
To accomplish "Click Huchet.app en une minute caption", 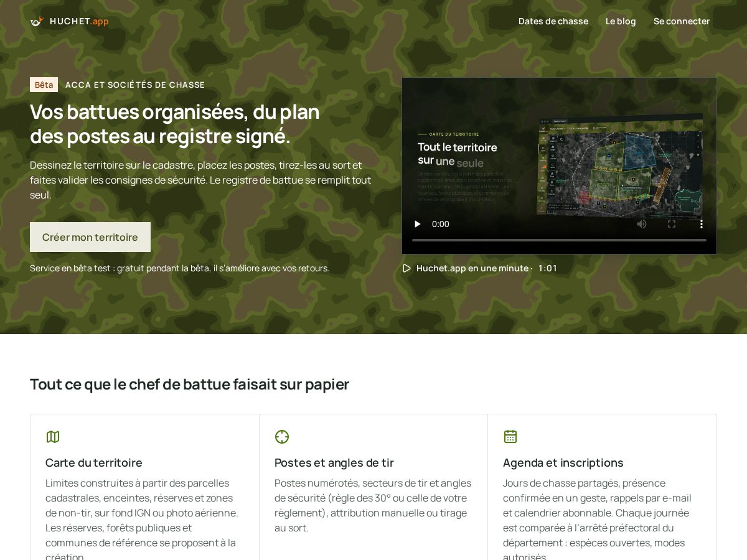I will click(x=472, y=268).
